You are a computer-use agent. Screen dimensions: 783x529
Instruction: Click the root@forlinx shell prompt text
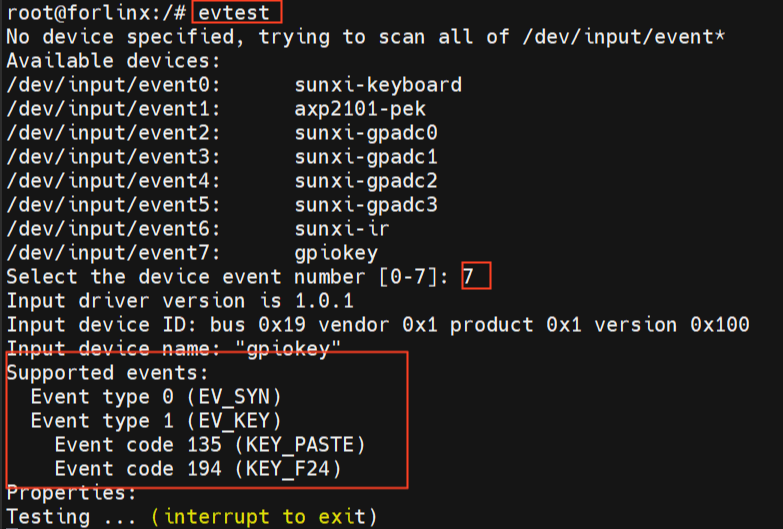click(90, 13)
